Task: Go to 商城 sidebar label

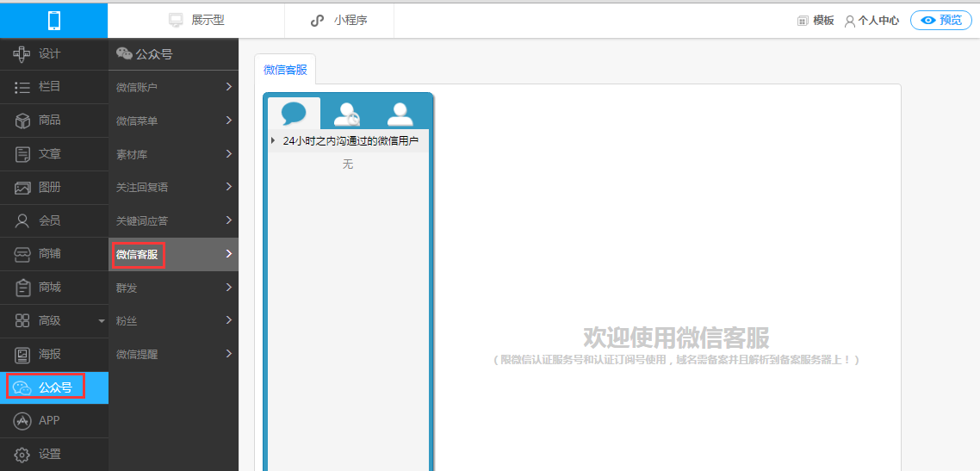Action: [49, 288]
